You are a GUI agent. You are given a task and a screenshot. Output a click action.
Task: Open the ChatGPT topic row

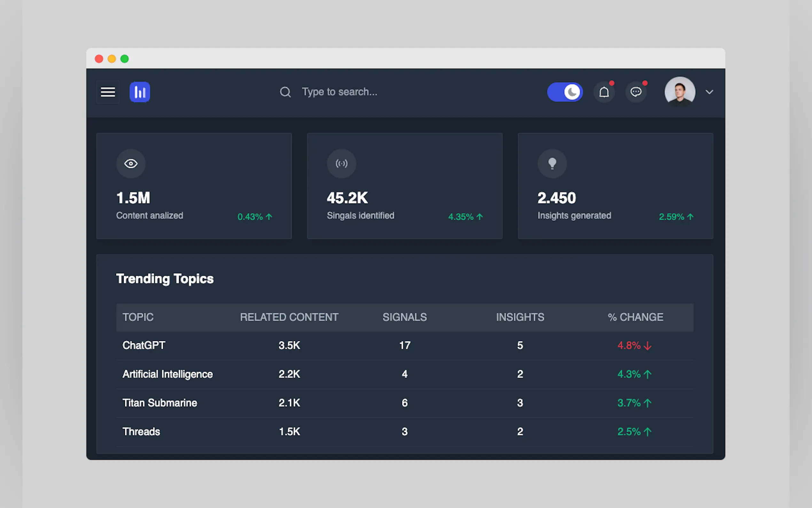click(144, 345)
